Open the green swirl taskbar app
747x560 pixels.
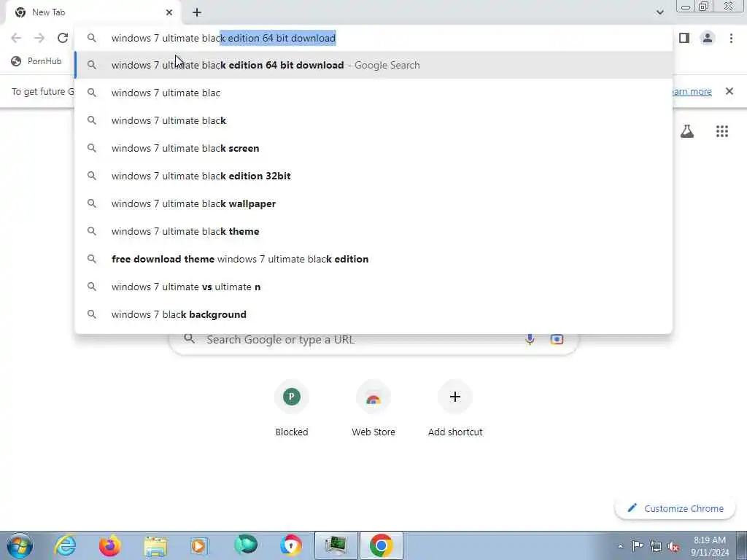(x=246, y=545)
